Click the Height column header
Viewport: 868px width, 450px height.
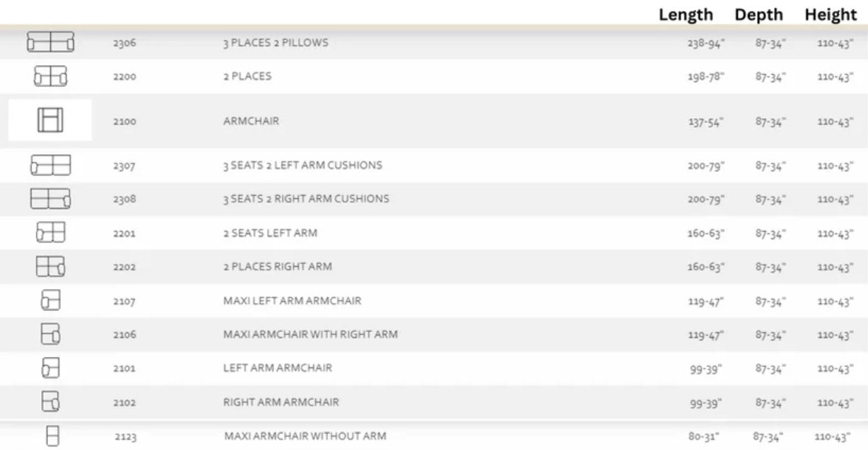click(831, 15)
